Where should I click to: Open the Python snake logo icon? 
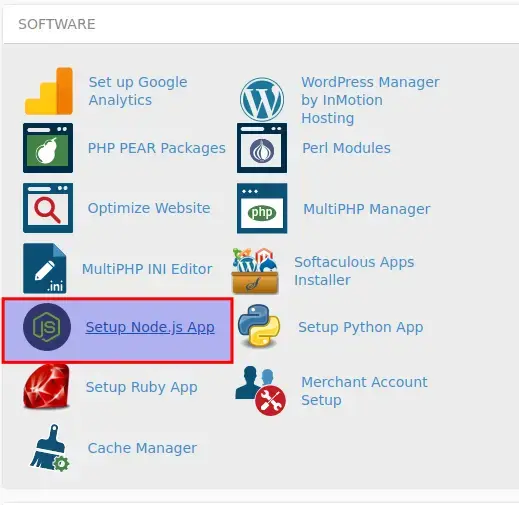[259, 326]
